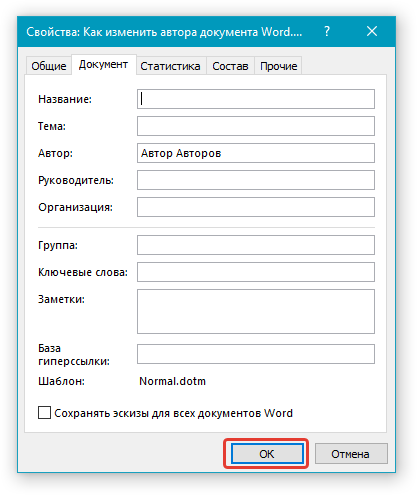
Task: Click the Ключевые слова input box
Action: point(256,272)
